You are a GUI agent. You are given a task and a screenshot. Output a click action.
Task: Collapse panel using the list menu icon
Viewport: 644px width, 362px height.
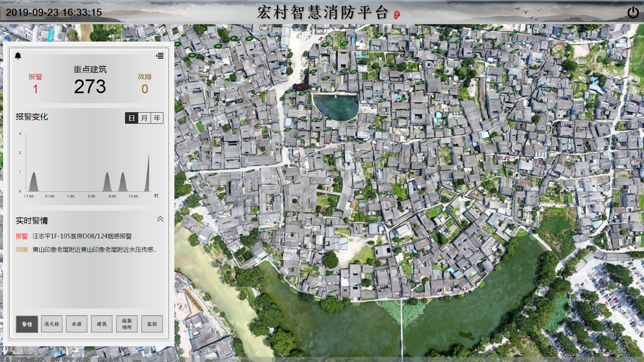pos(160,56)
